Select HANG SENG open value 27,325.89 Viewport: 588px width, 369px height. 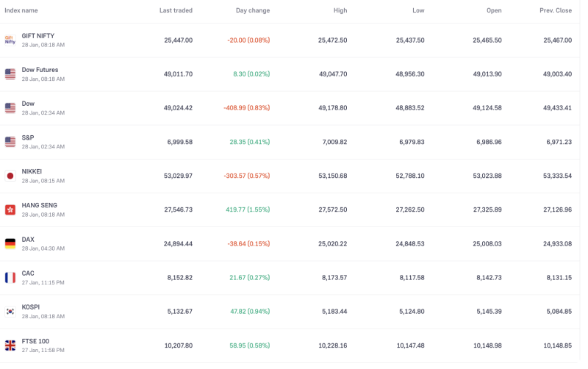[487, 209]
